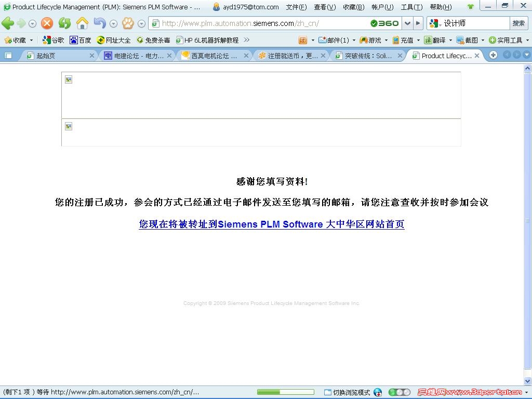Go forward with the faded green arrow

21,23
